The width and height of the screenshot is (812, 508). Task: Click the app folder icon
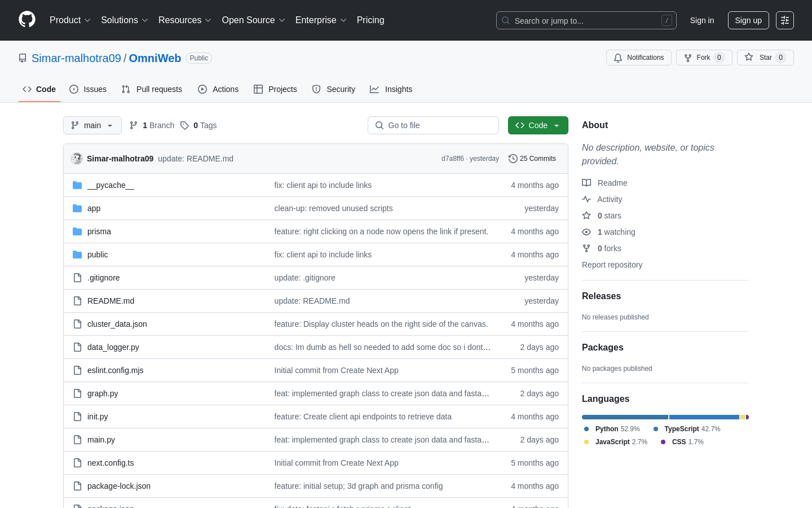[x=77, y=208]
